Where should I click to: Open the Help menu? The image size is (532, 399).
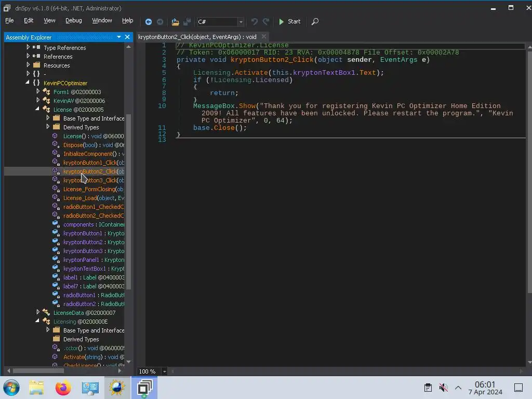[x=128, y=20]
